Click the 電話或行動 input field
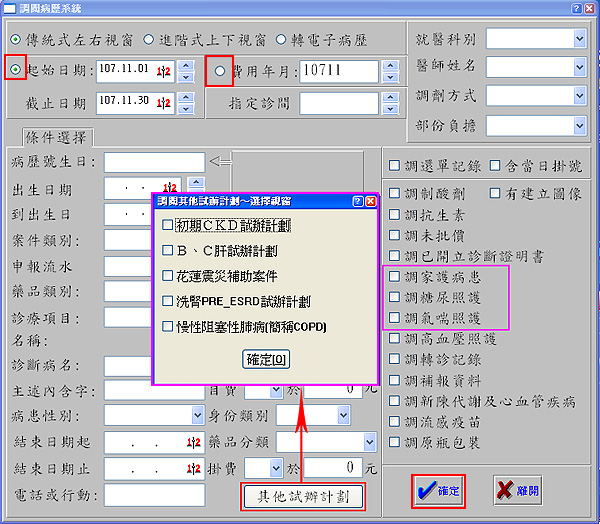Viewport: 600px width, 524px height. (154, 494)
